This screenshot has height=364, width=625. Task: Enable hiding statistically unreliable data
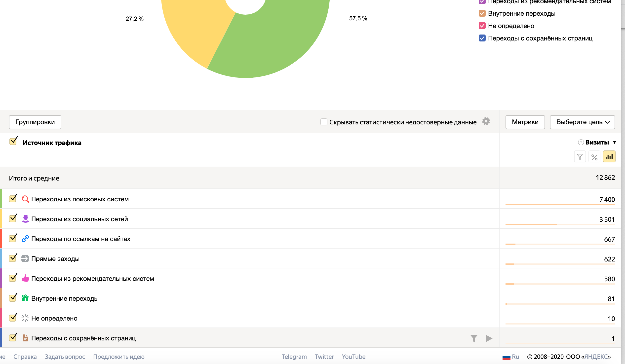point(324,122)
